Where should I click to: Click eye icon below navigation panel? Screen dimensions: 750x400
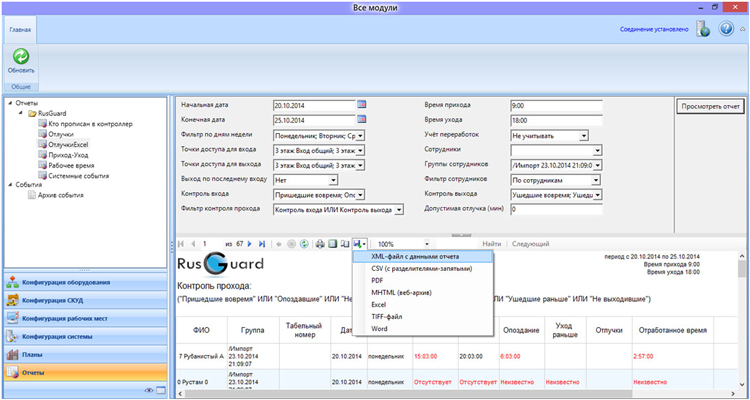[x=149, y=391]
